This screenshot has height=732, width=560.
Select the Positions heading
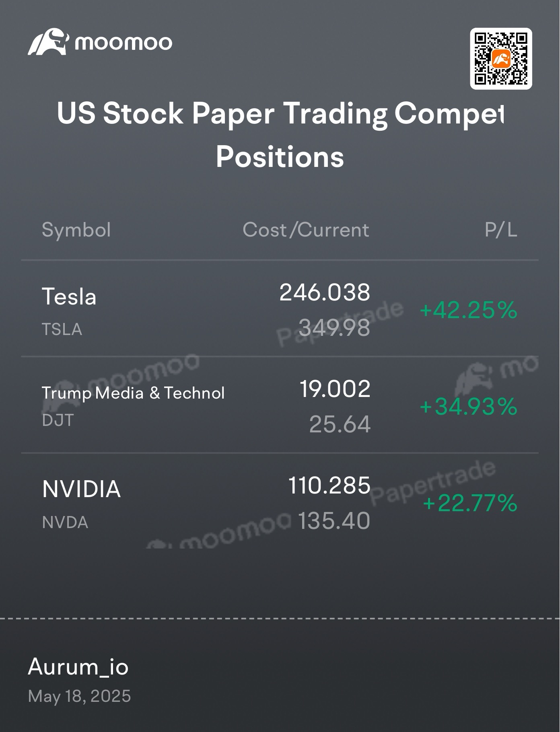click(280, 156)
